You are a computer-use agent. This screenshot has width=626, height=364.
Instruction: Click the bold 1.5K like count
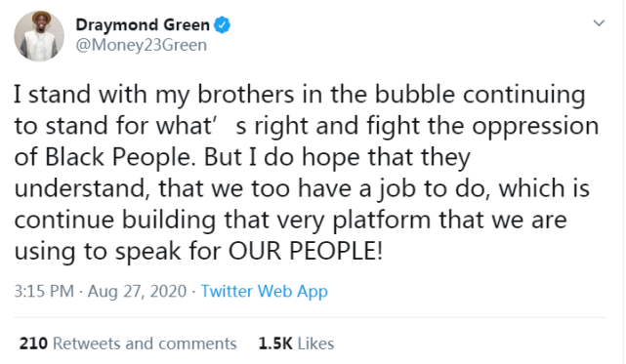pos(275,344)
